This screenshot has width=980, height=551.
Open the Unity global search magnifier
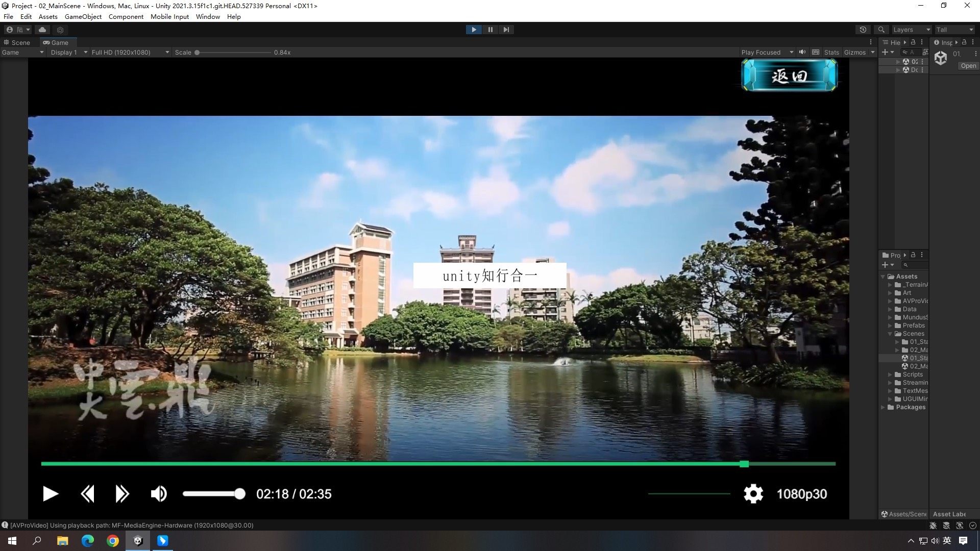tap(881, 30)
